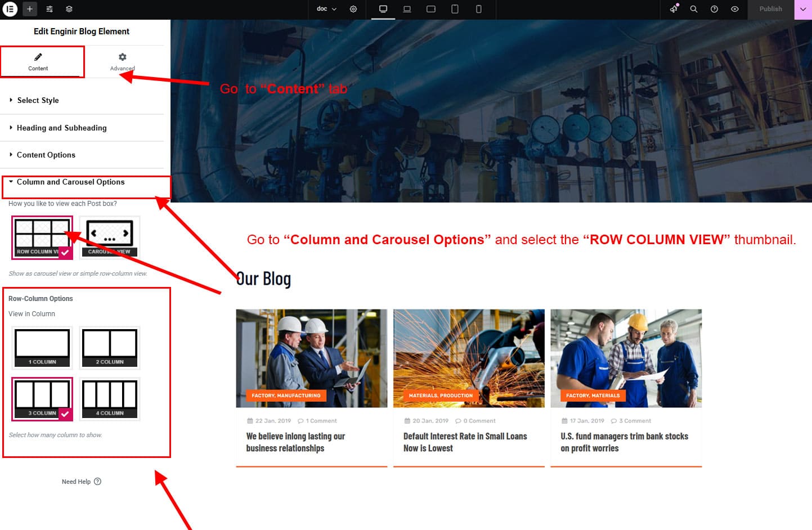
Task: Choose the 4 Column layout option
Action: coord(109,399)
